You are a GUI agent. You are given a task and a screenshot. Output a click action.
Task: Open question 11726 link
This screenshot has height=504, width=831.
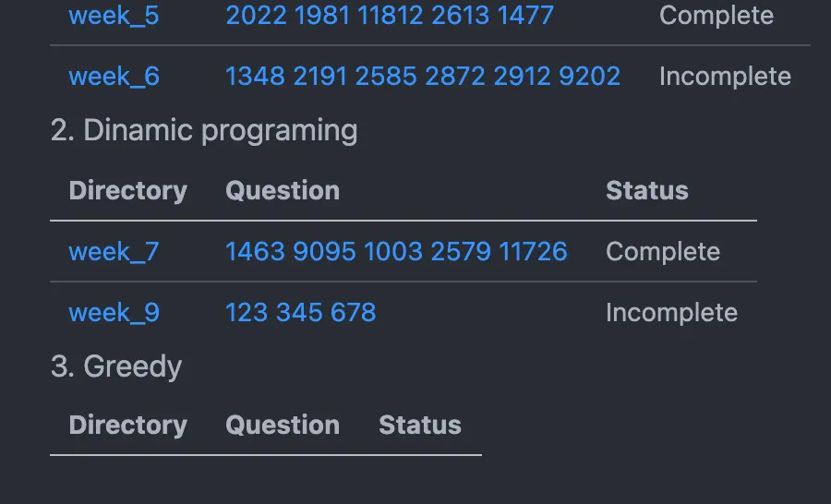pos(533,251)
